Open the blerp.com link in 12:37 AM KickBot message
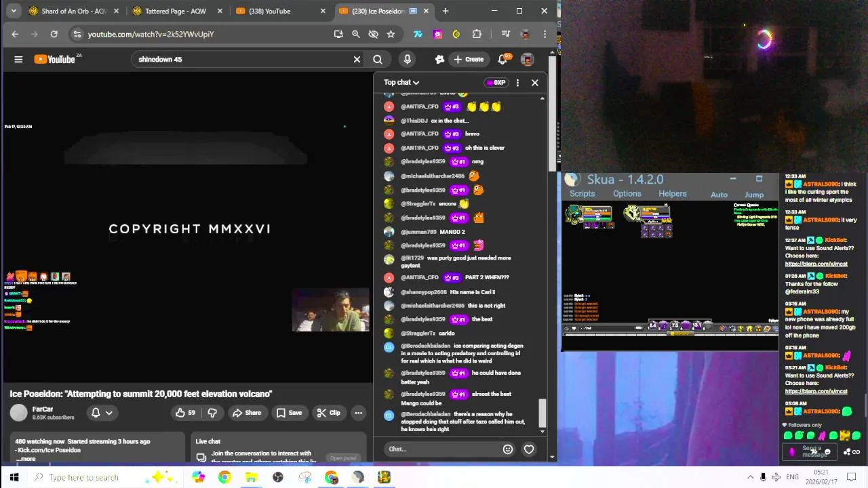868x488 pixels. pyautogui.click(x=816, y=264)
